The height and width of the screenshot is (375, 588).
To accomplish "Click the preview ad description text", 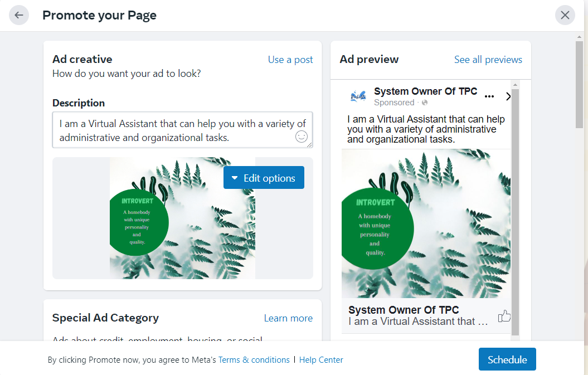I will click(426, 129).
